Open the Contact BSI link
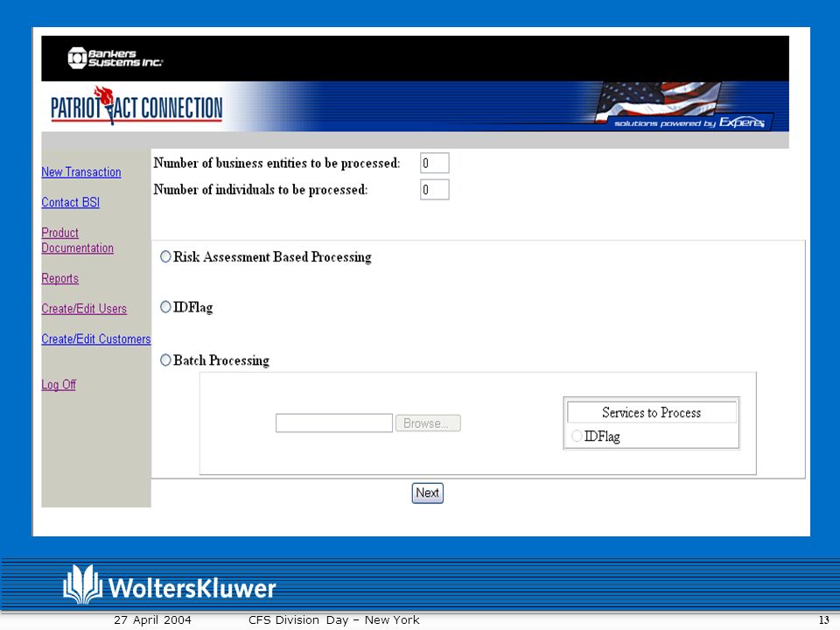The width and height of the screenshot is (840, 630). [71, 202]
